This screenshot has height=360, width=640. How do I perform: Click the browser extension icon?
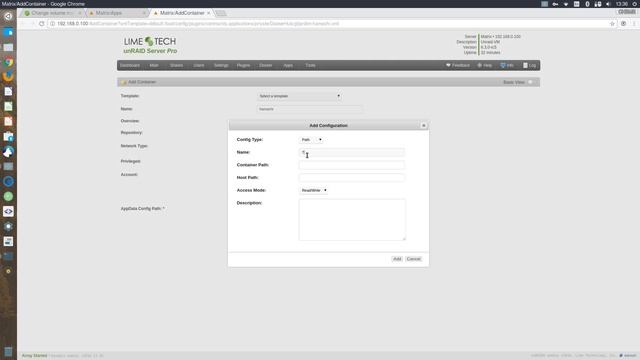coord(623,24)
